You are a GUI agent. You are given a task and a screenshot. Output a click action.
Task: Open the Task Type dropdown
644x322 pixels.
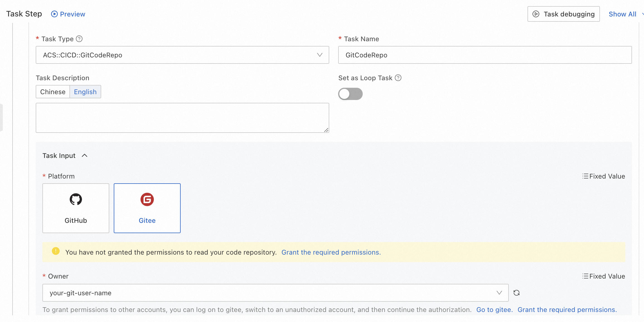coord(319,55)
